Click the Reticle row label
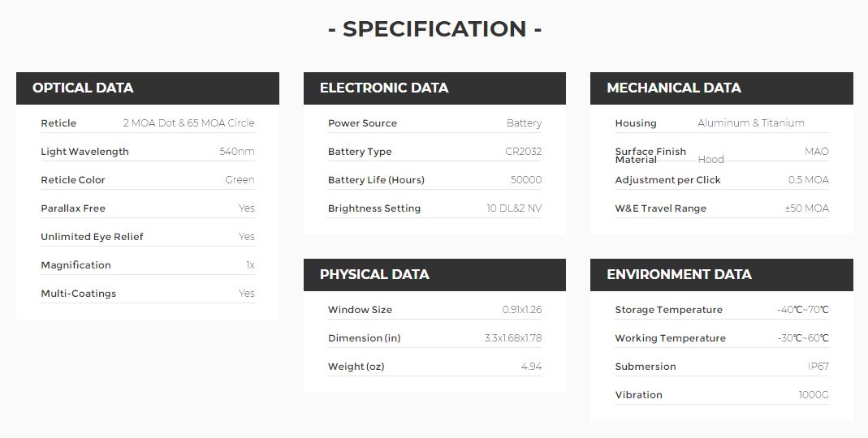 [x=58, y=123]
